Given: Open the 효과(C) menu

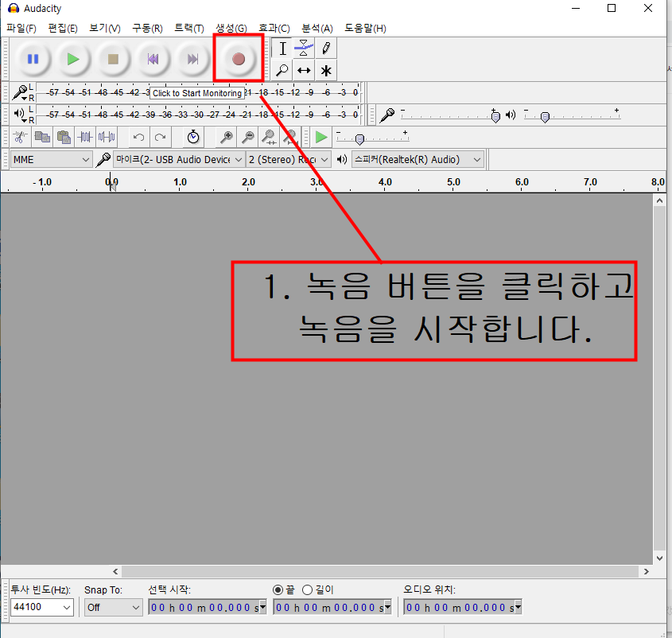Looking at the screenshot, I should pyautogui.click(x=274, y=29).
